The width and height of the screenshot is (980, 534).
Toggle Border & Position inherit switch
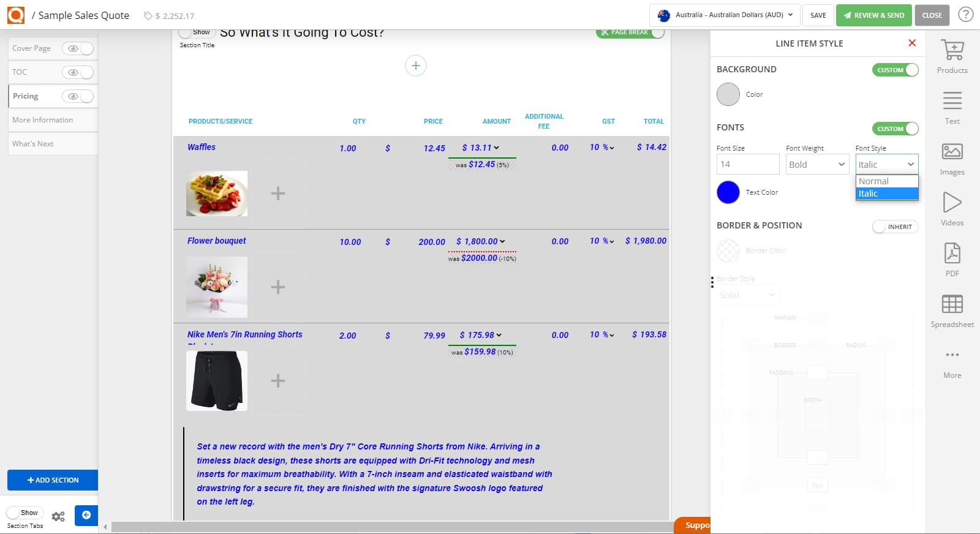point(895,227)
